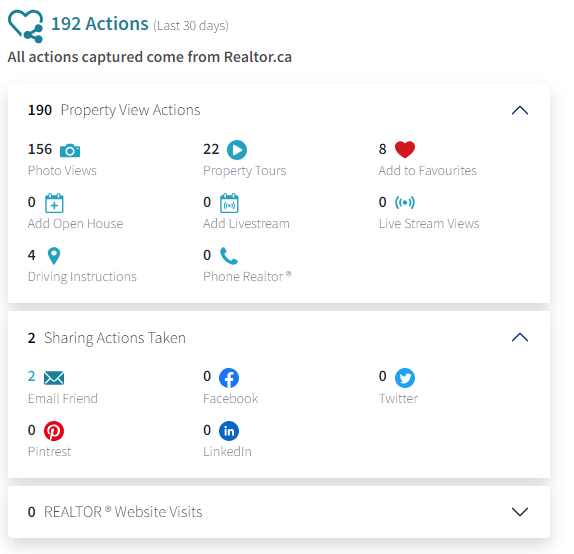Click the Live Stream Views broadcast icon
This screenshot has height=554, width=574.
coord(405,202)
